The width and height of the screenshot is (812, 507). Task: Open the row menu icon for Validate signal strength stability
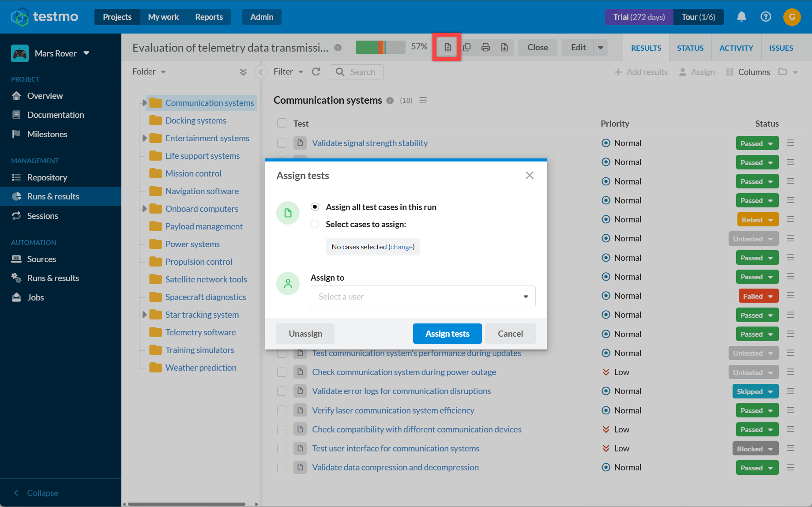pos(790,143)
